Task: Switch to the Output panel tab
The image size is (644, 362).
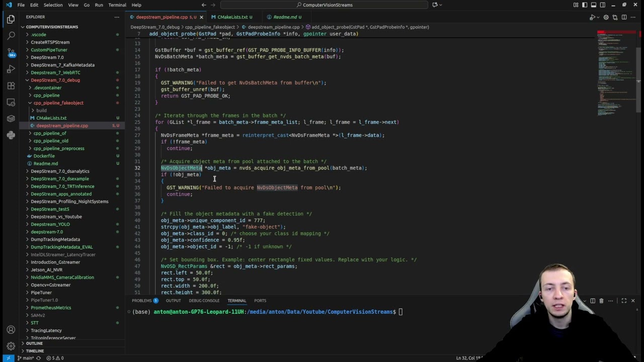Action: point(173,301)
